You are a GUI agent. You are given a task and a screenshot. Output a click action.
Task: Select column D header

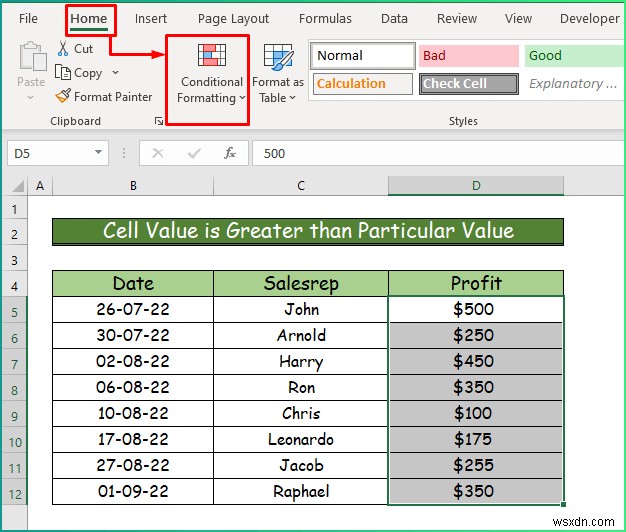[476, 186]
